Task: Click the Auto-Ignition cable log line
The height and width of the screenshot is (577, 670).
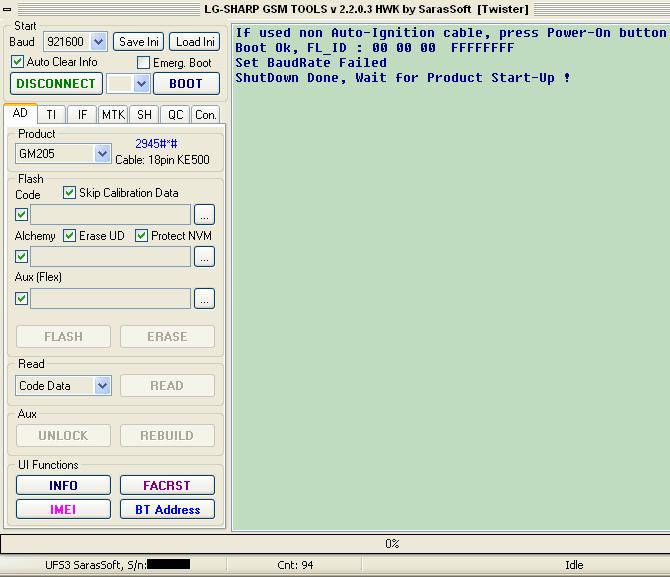Action: click(451, 32)
